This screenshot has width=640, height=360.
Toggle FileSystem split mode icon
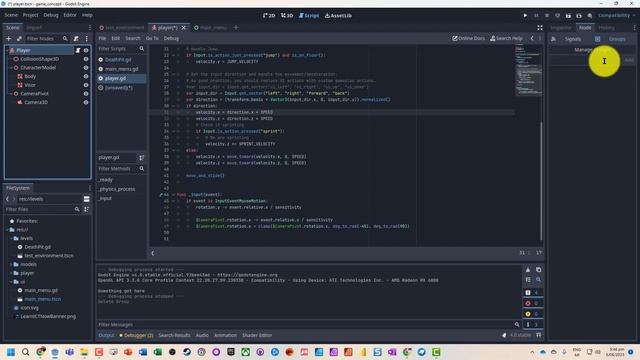click(87, 199)
